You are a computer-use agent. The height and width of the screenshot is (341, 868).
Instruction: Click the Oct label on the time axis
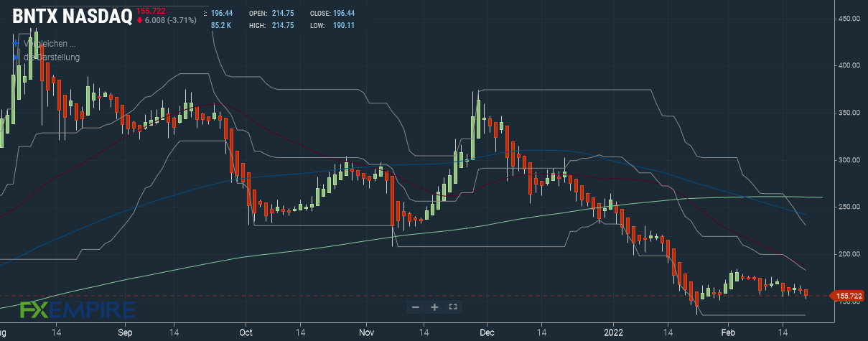point(246,333)
